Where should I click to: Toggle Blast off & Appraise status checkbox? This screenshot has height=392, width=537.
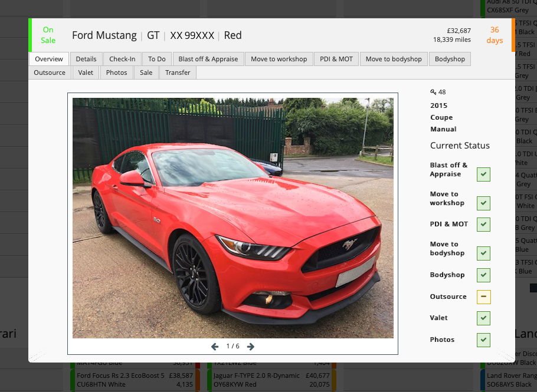(x=483, y=174)
